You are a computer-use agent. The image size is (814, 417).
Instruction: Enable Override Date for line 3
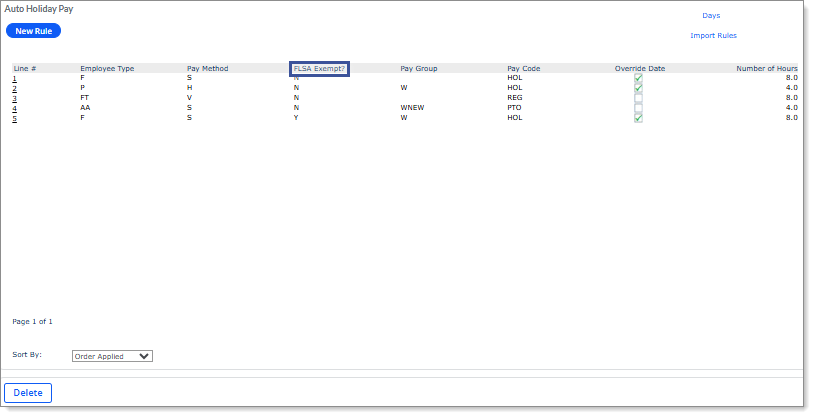coord(638,98)
